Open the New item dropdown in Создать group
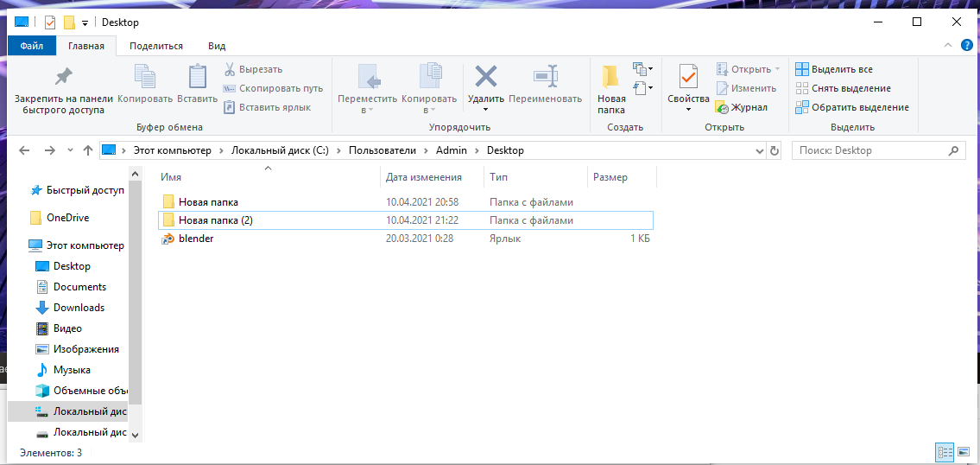 tap(643, 68)
